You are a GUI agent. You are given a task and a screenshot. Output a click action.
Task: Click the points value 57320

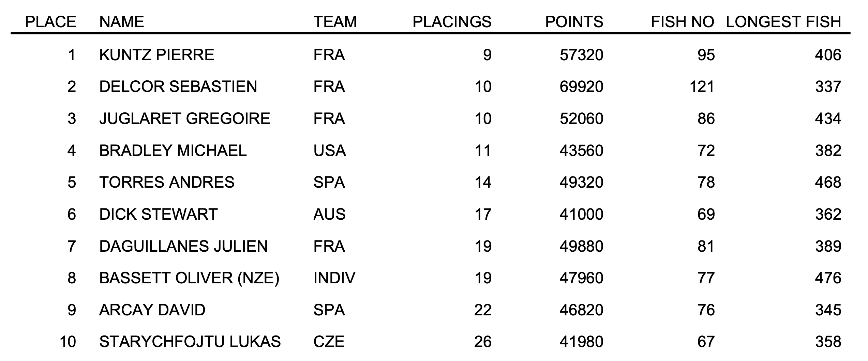click(x=581, y=55)
